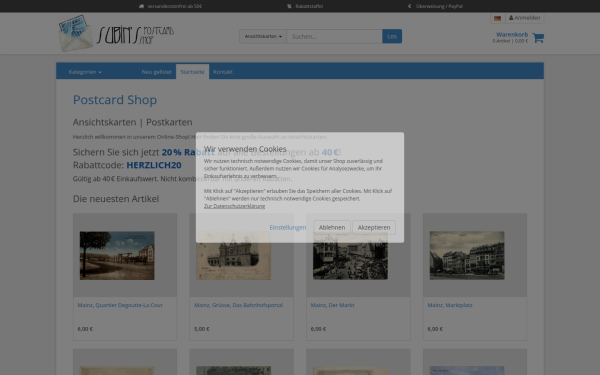Open the Ansichtskarten search category dropdown

point(263,36)
